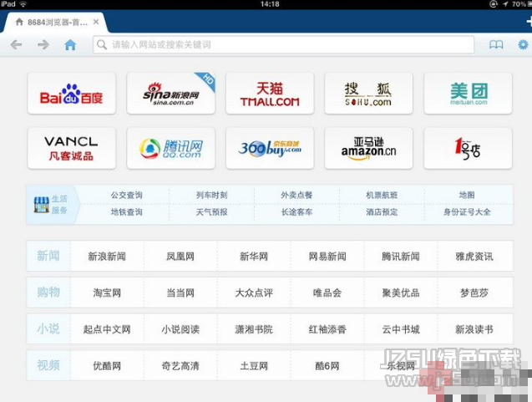This screenshot has height=402, width=532.
Task: Open 当当网 link
Action: (x=180, y=293)
